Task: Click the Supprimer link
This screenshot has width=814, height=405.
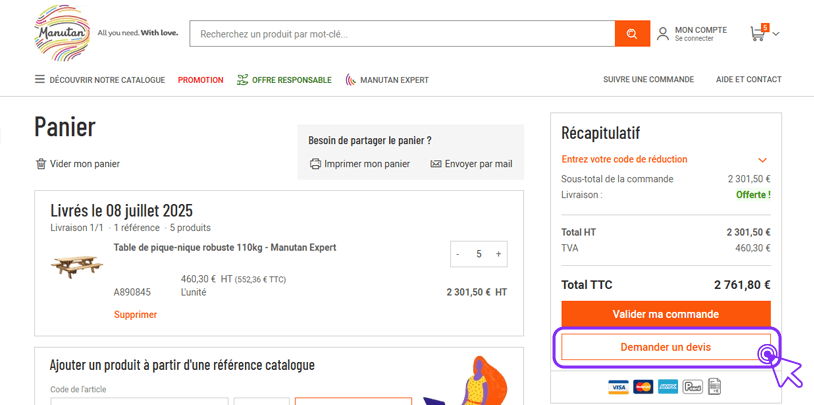Action: point(135,315)
